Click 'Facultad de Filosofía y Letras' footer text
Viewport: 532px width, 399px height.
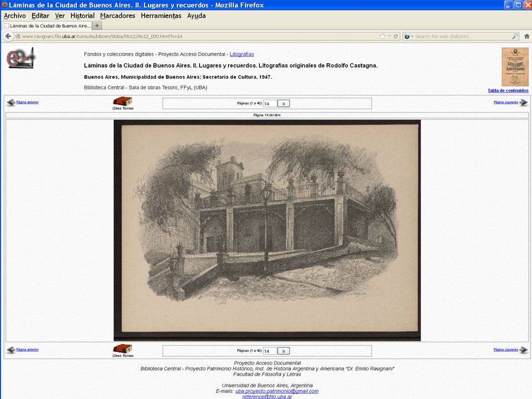click(267, 374)
